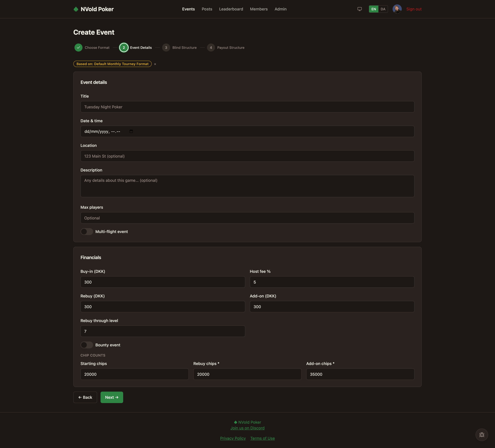This screenshot has height=448, width=495.
Task: Open the Terms of Use link
Action: (263, 438)
